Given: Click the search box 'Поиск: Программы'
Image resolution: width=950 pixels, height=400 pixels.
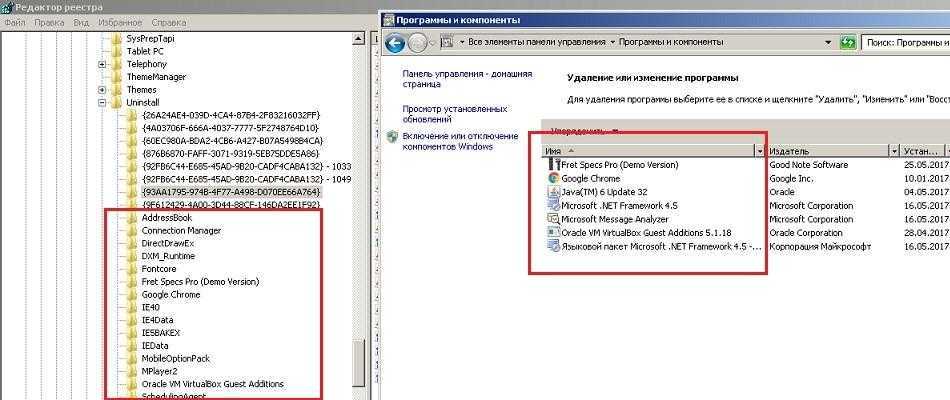Looking at the screenshot, I should (x=905, y=42).
